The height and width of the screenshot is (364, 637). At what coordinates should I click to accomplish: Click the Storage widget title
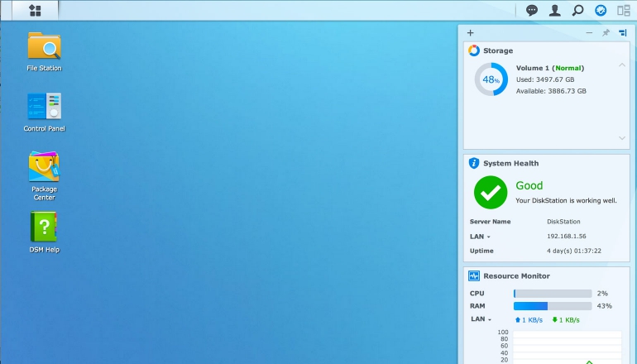pyautogui.click(x=498, y=50)
